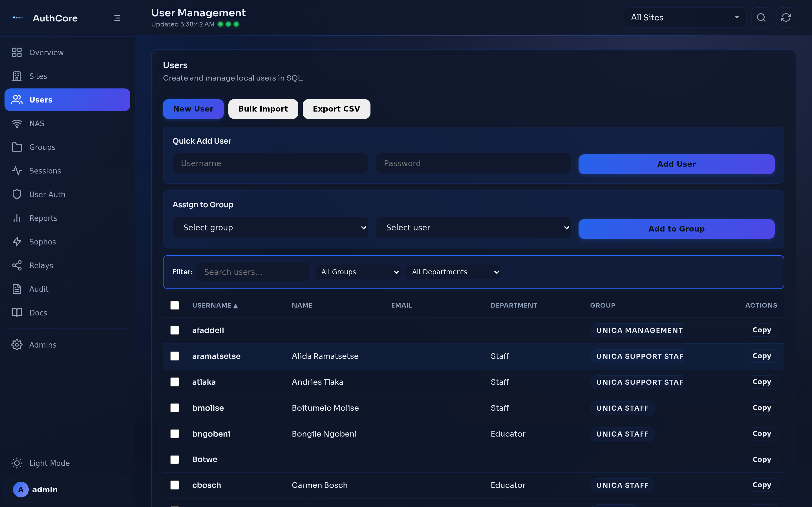This screenshot has width=812, height=507.
Task: Check the select-all checkbox in table header
Action: click(175, 305)
